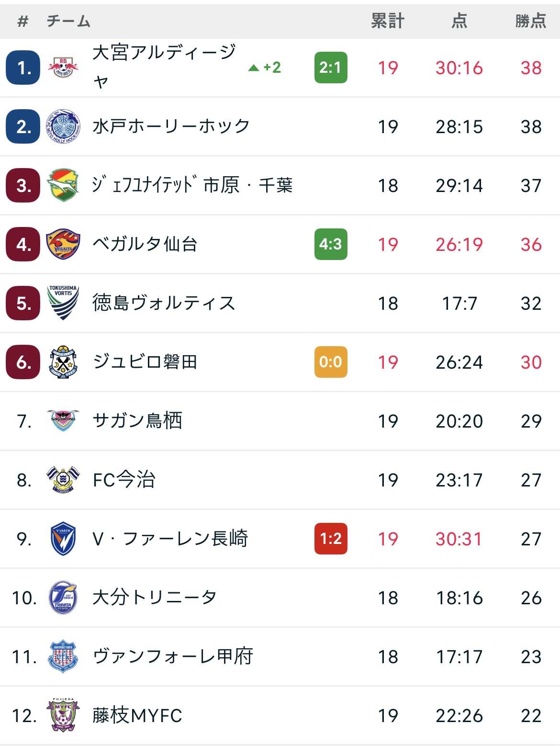560x746 pixels.
Task: Tap the yellow 0:0 score badge
Action: (331, 362)
